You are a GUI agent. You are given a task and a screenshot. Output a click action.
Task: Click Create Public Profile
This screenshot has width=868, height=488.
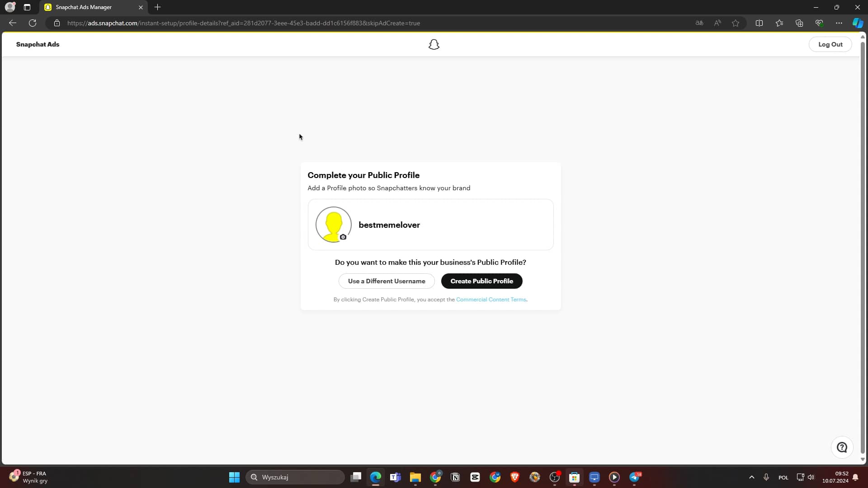pos(482,281)
